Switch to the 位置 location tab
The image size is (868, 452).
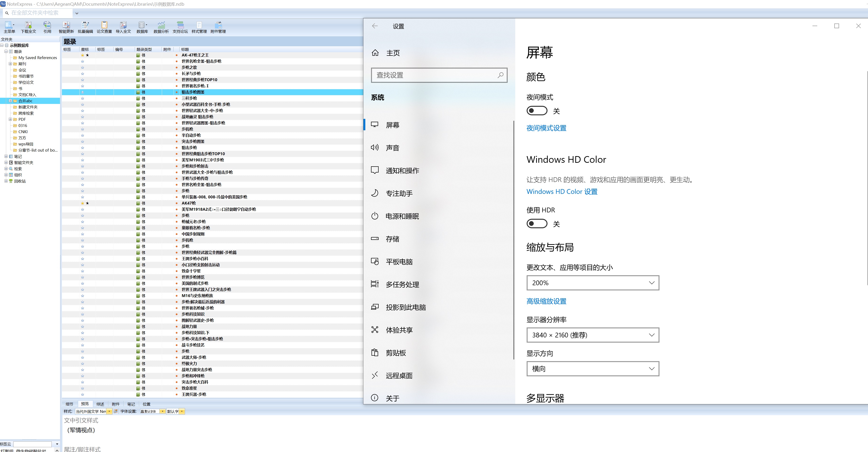point(147,404)
